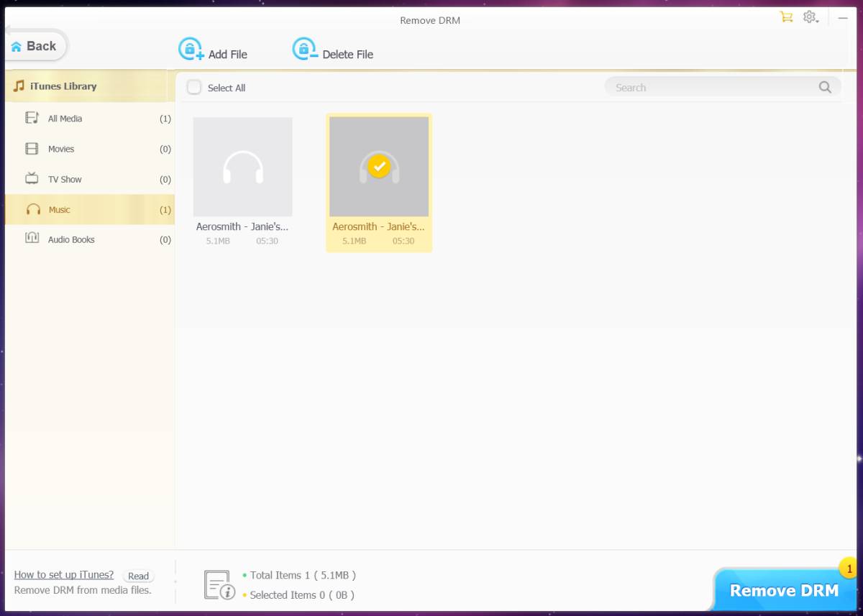Click the Add File label
Screen dimensions: 863x616
click(x=228, y=55)
